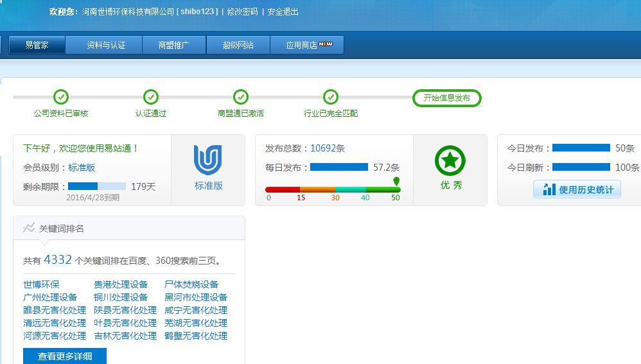This screenshot has height=364, width=641.
Task: Open keyword link 尸体焚烧设备
Action: pyautogui.click(x=191, y=284)
